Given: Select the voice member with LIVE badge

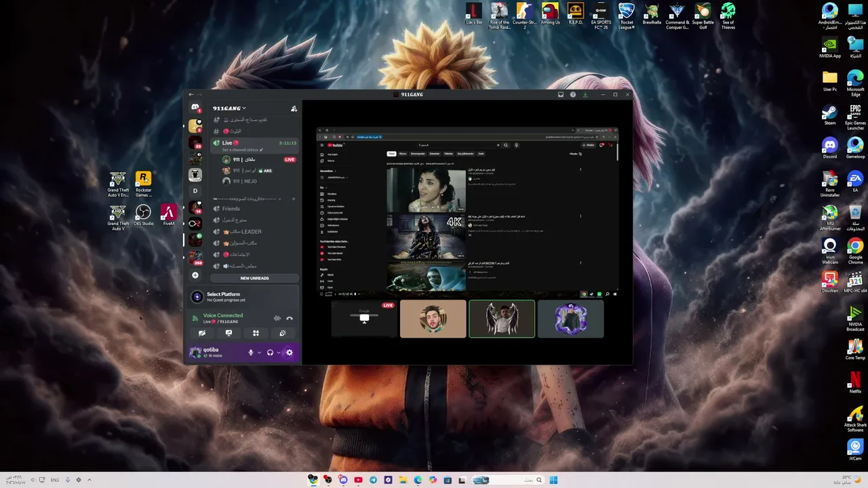Looking at the screenshot, I should point(259,160).
